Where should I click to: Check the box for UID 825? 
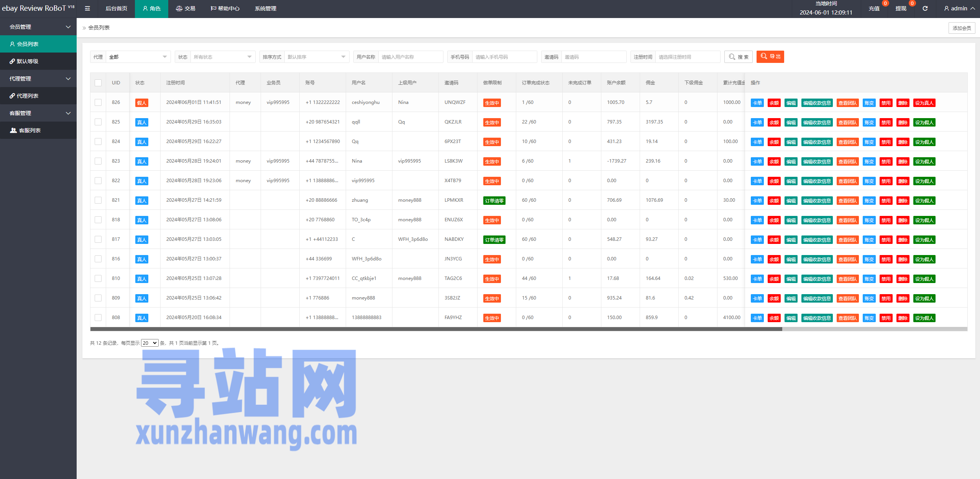coord(98,122)
